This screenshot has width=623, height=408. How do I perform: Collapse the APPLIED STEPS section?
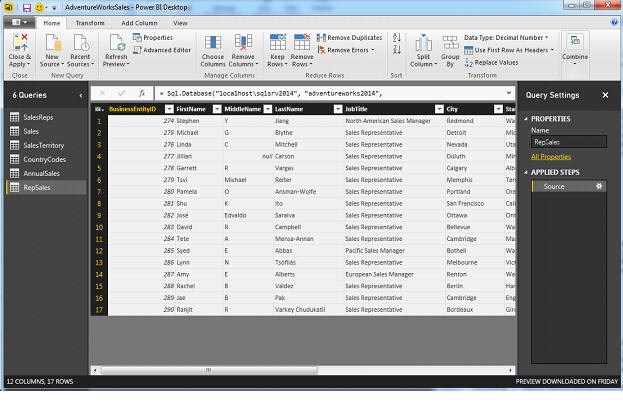click(526, 172)
